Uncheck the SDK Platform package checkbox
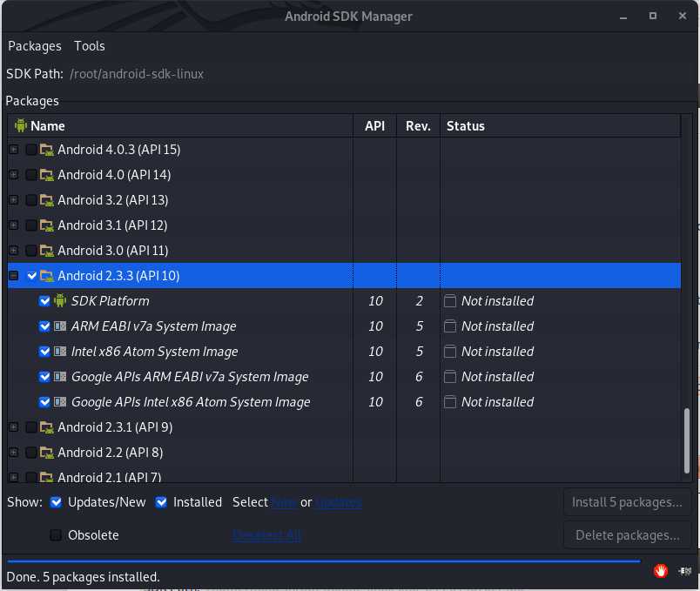The height and width of the screenshot is (591, 700). point(44,301)
